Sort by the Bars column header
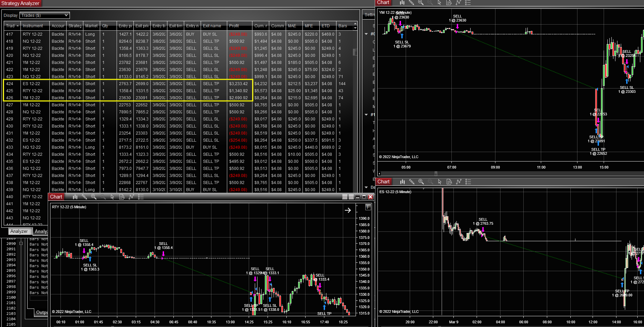The image size is (644, 327). point(345,26)
